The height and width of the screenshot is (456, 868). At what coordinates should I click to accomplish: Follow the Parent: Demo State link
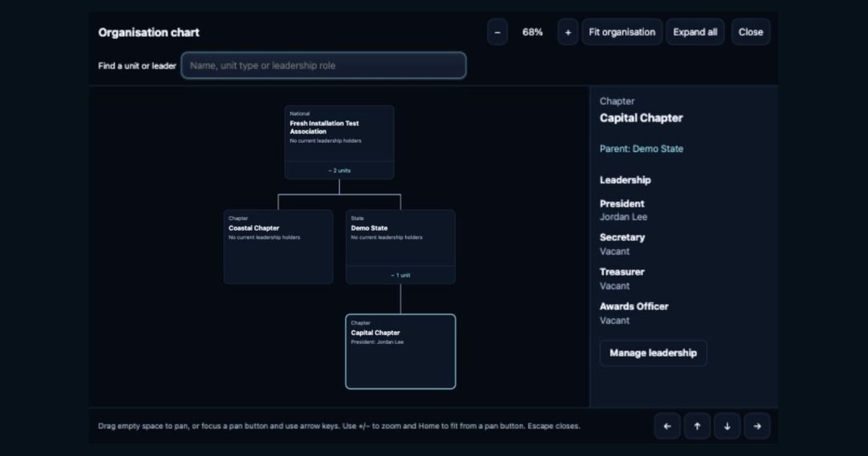click(642, 149)
